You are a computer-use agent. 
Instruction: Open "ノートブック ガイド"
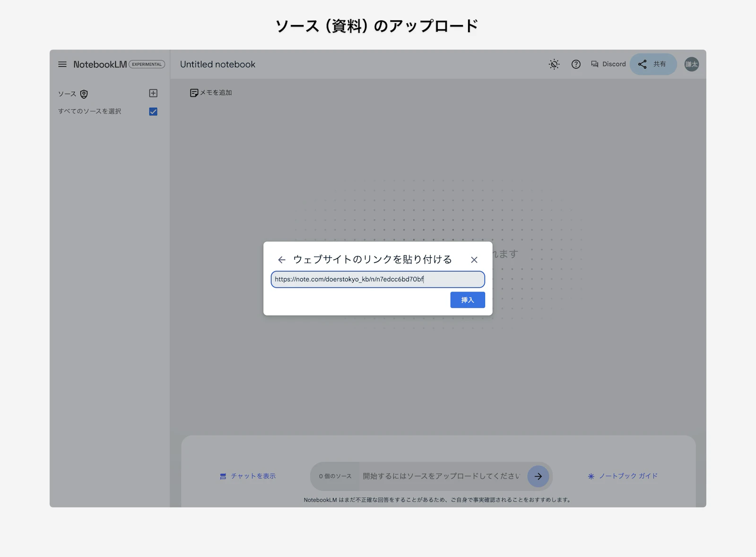[x=623, y=476]
